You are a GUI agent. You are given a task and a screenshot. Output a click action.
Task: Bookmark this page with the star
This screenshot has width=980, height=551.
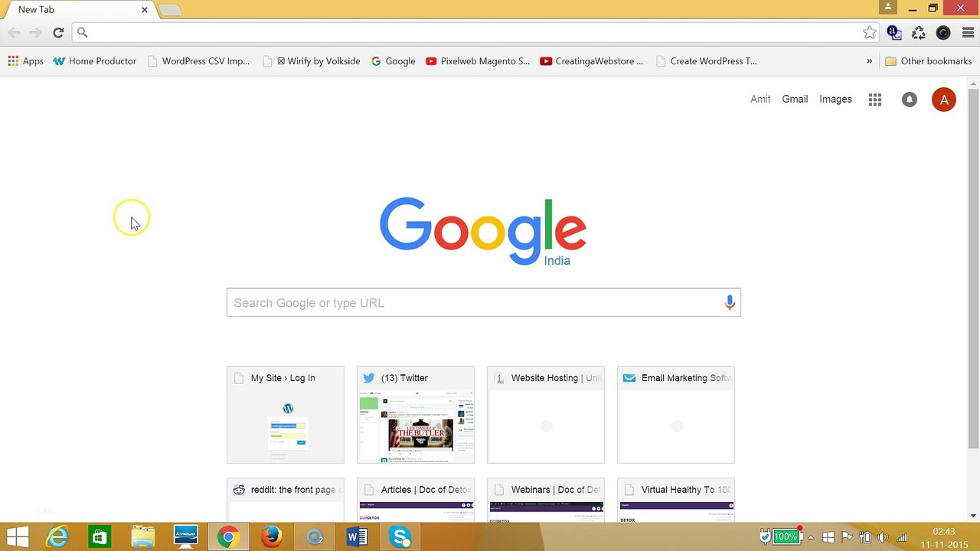pos(870,32)
